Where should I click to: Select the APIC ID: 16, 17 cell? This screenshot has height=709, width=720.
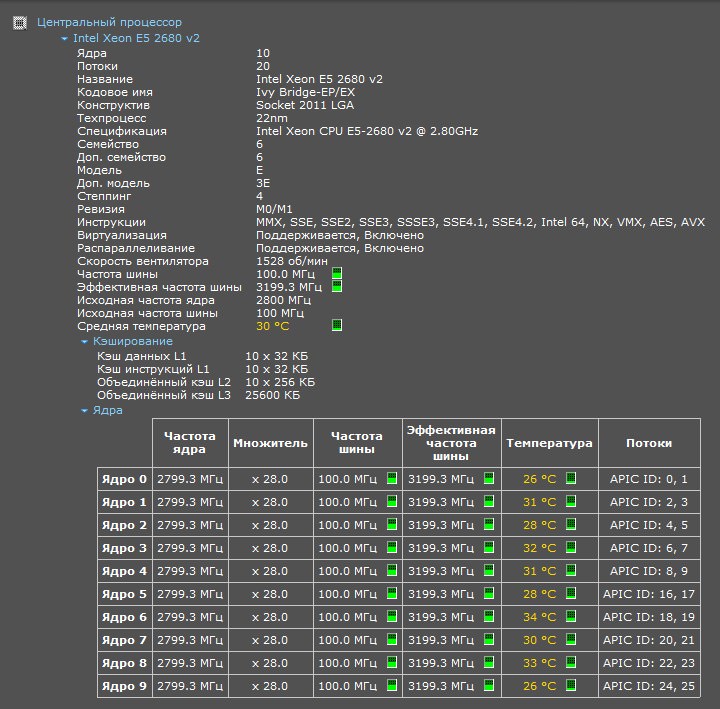649,594
